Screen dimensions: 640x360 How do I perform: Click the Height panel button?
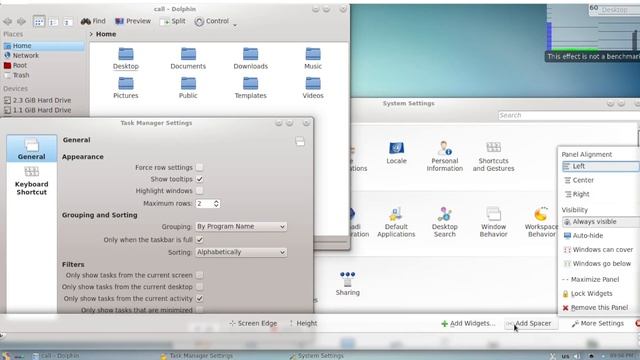(x=303, y=323)
